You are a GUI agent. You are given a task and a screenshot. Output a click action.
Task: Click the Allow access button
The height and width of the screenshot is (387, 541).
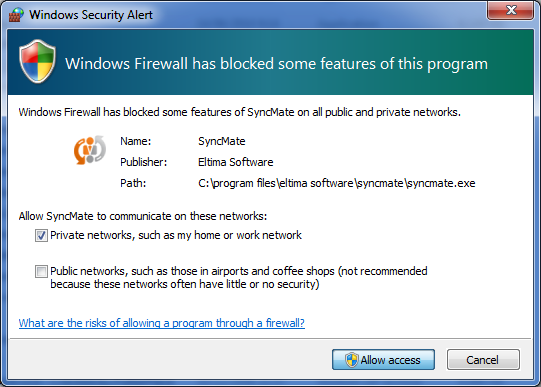383,360
